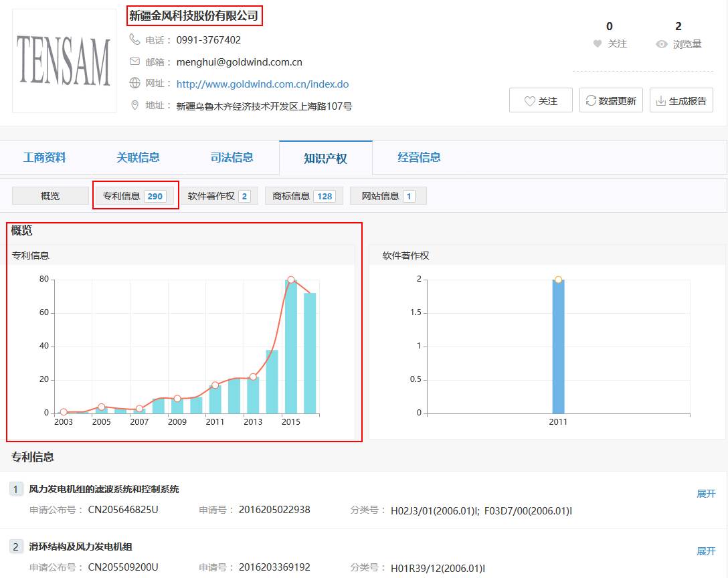This screenshot has width=728, height=578.
Task: Expand patent 风力发电机组的滤波系统和控制系统 via 展开
Action: click(x=706, y=494)
